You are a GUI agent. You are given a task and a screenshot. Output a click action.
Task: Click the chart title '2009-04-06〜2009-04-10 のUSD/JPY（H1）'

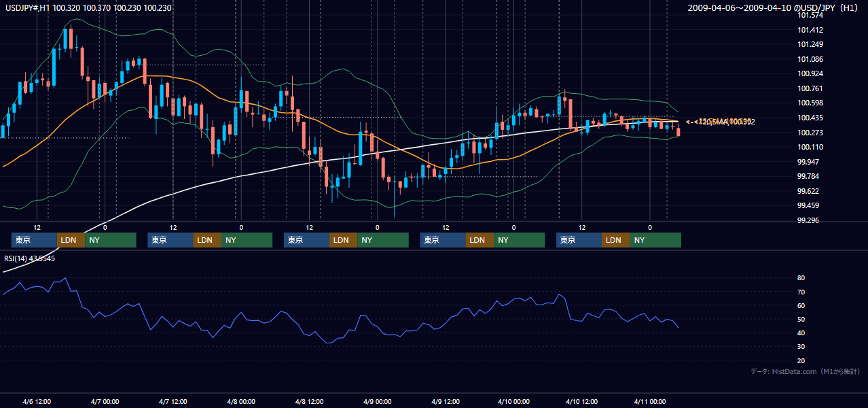pos(774,7)
